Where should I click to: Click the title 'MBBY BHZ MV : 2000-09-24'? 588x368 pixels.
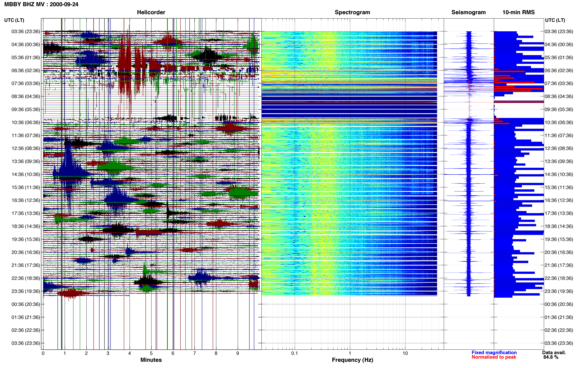point(41,4)
